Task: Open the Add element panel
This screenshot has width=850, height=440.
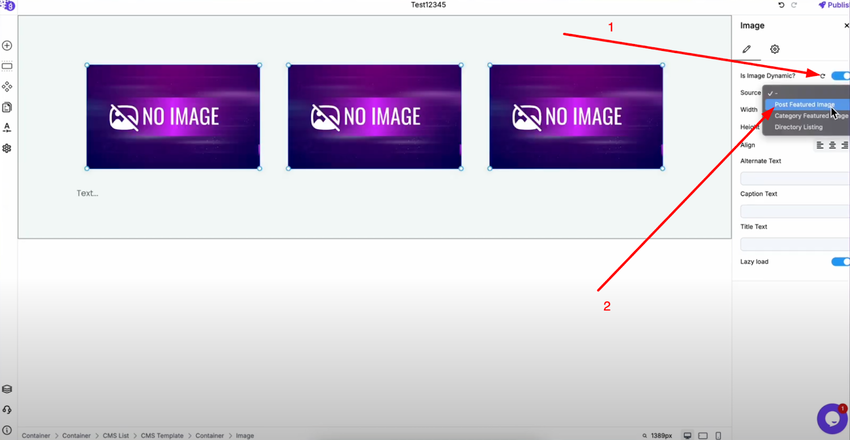Action: 7,46
